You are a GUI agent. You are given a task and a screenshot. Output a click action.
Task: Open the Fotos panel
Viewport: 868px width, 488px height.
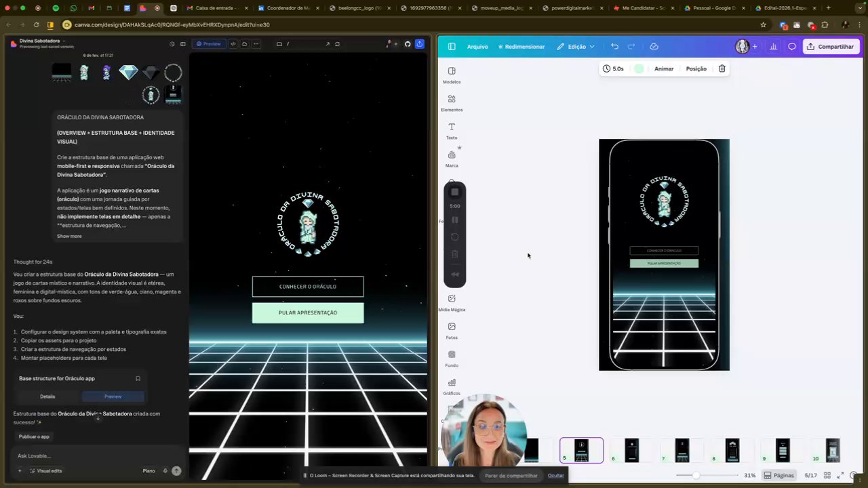[452, 331]
